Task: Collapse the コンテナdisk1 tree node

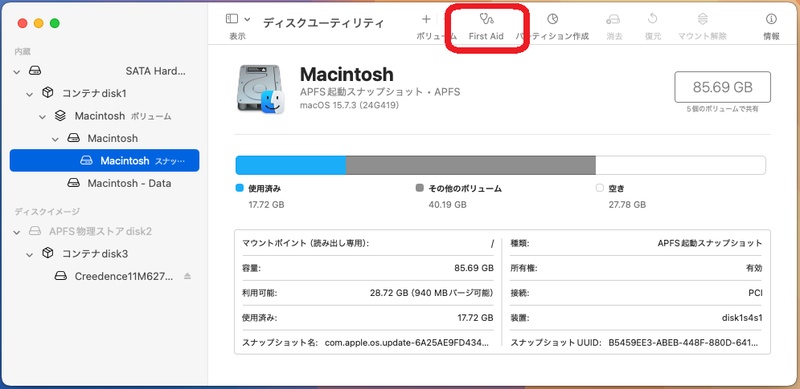Action: (30, 94)
